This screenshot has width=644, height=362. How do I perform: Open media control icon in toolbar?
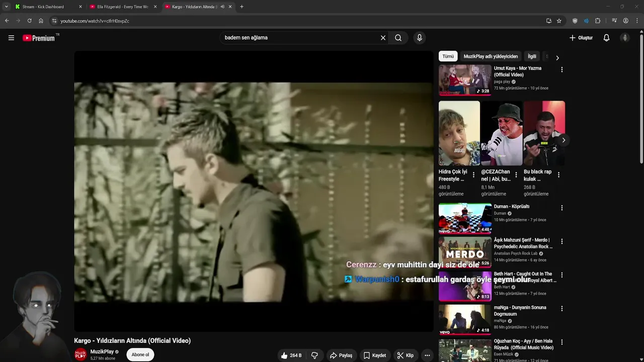[614, 21]
